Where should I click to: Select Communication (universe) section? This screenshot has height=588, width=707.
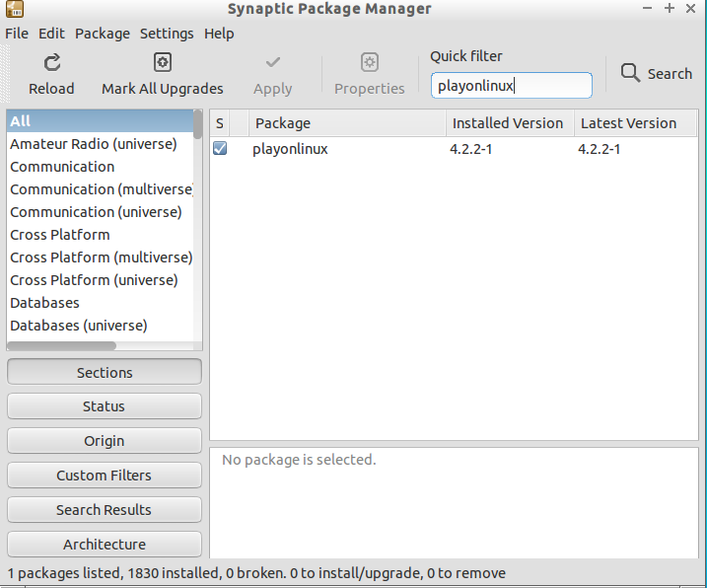tap(101, 212)
